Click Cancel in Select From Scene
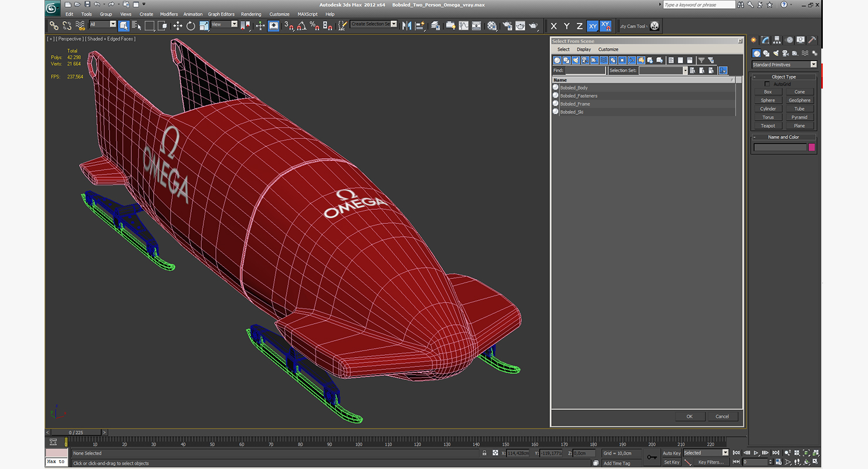Image resolution: width=868 pixels, height=469 pixels. tap(723, 416)
